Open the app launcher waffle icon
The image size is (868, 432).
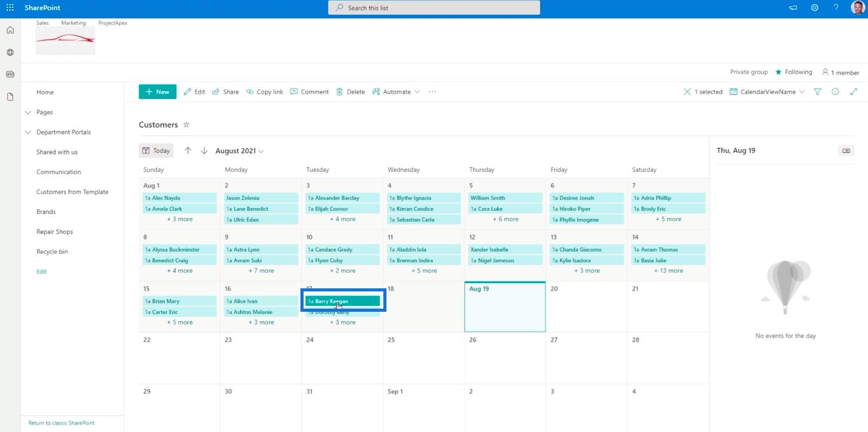pos(10,8)
